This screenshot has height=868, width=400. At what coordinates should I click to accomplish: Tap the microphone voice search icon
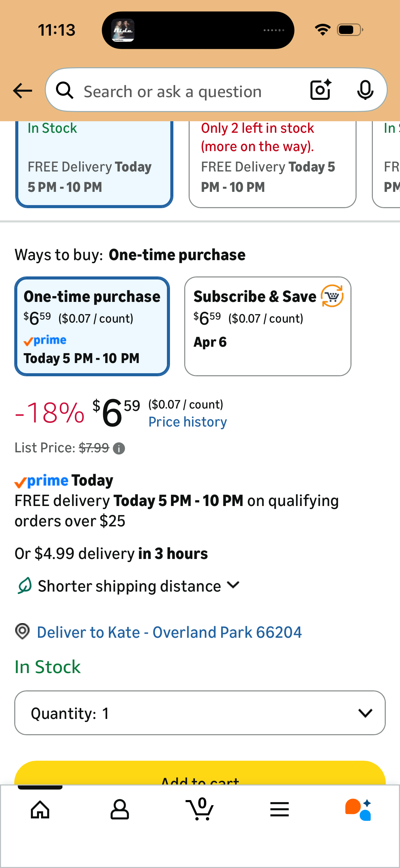click(365, 90)
